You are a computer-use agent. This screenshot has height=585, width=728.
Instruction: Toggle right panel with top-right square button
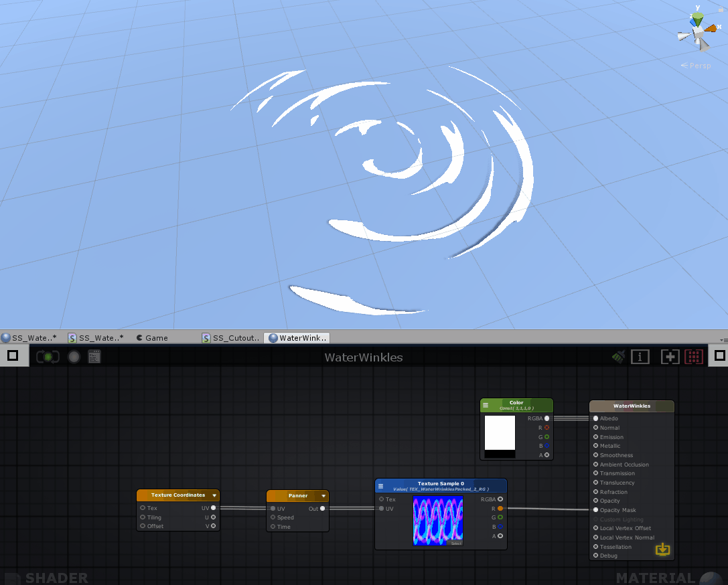[x=719, y=356]
